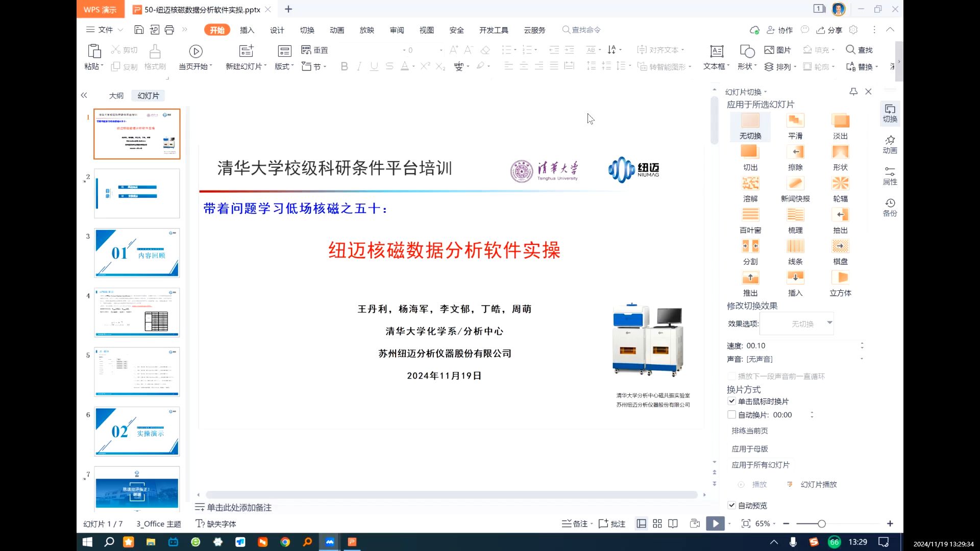Select slide 6 thumbnail in the slide panel

[x=136, y=431]
